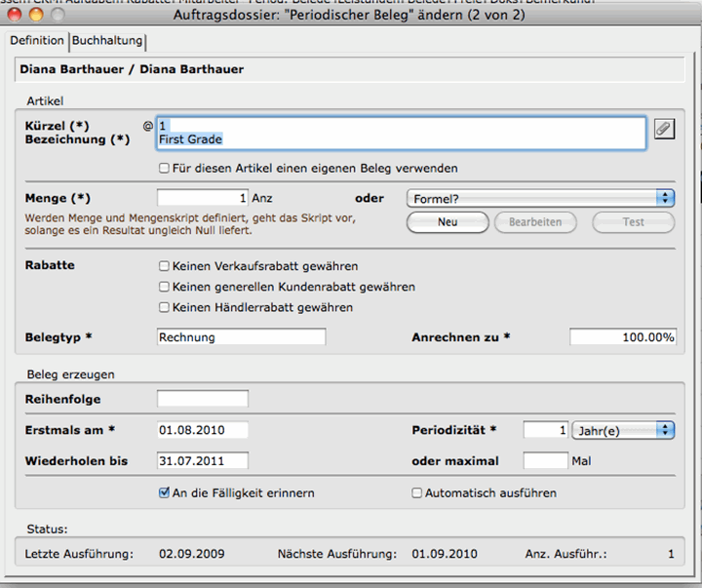The width and height of the screenshot is (702, 588).
Task: Click into the Menge quantity field
Action: pos(202,198)
